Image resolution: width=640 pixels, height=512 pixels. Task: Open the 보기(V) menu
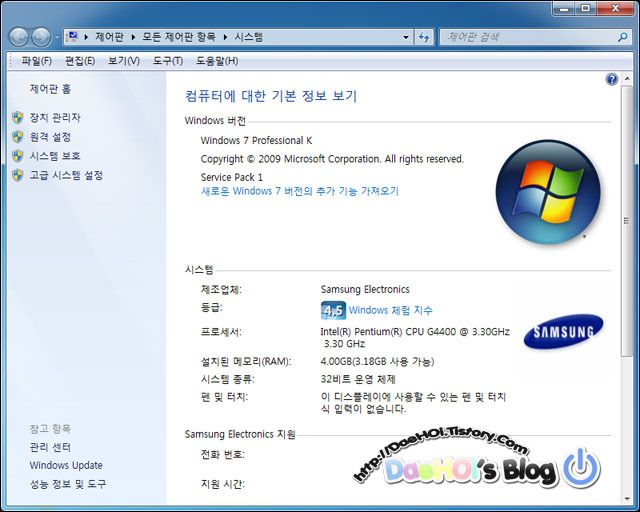[124, 61]
